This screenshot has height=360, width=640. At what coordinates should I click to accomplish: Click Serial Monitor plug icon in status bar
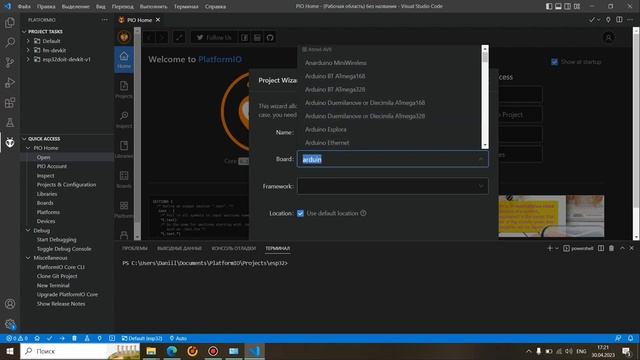(x=99, y=338)
